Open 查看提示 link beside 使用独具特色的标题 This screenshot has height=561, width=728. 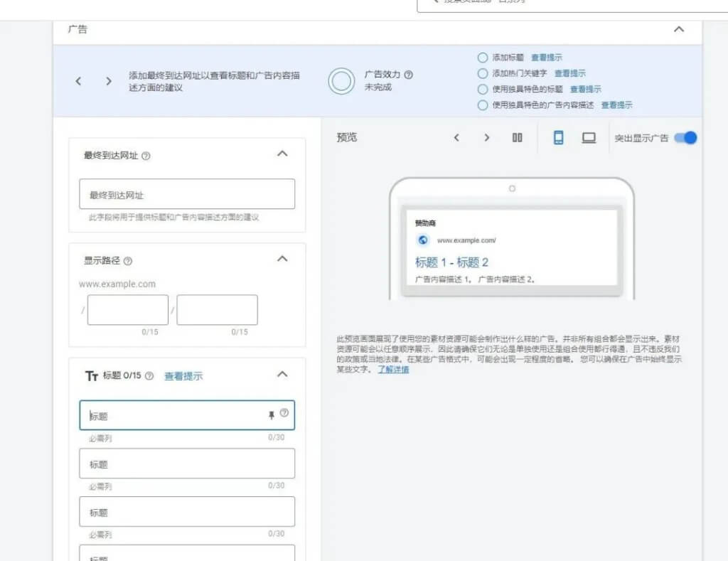586,89
